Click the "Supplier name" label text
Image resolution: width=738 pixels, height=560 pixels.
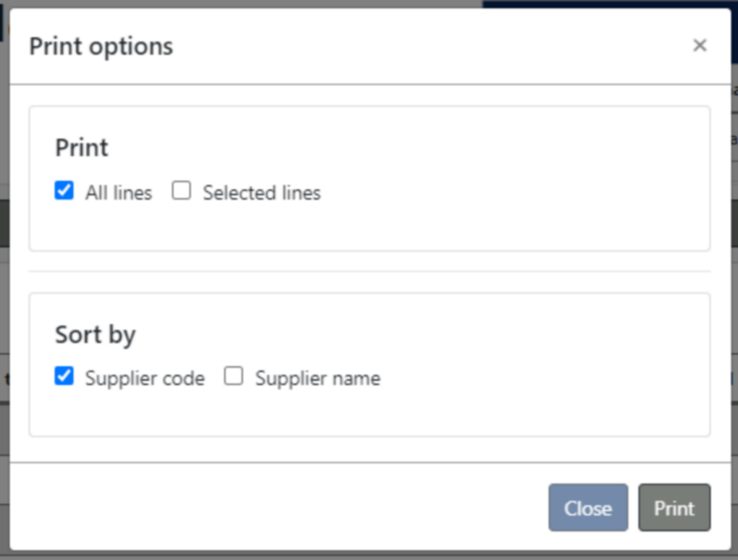[x=318, y=378]
